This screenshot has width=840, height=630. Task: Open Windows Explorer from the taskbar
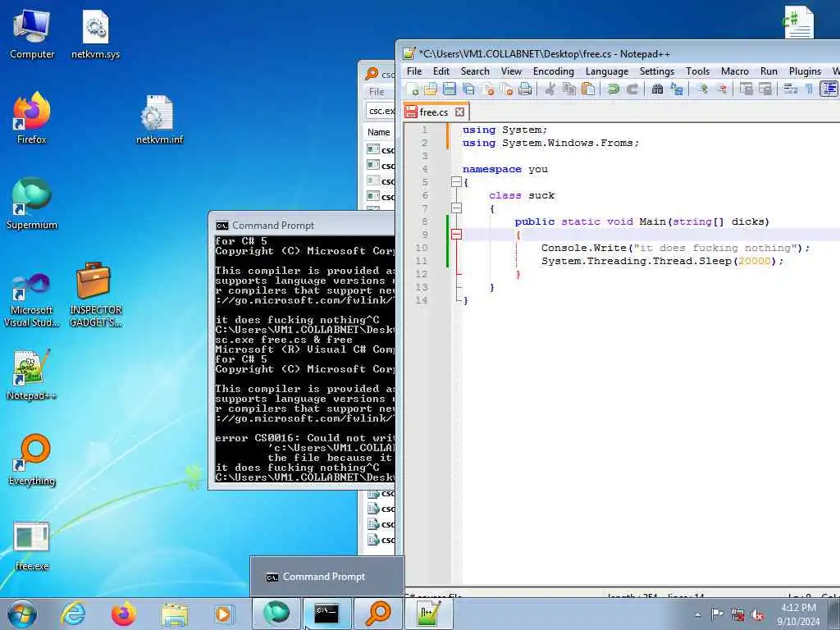pyautogui.click(x=174, y=614)
